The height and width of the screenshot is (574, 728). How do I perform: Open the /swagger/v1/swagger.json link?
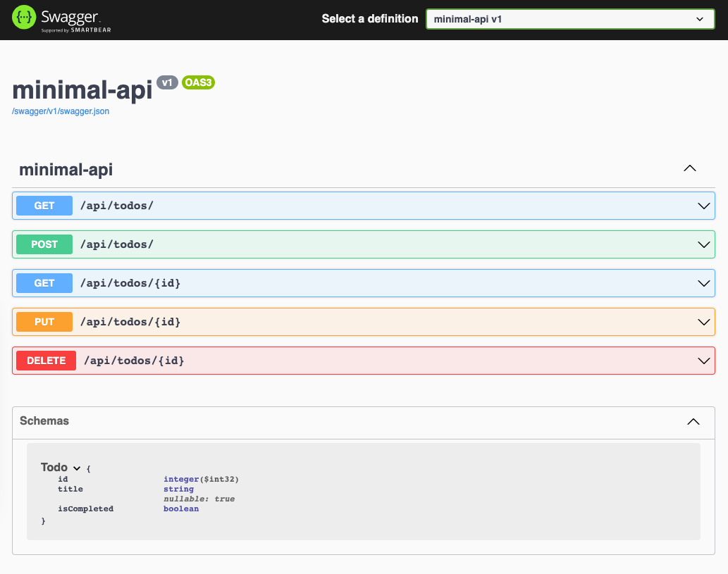(x=60, y=111)
